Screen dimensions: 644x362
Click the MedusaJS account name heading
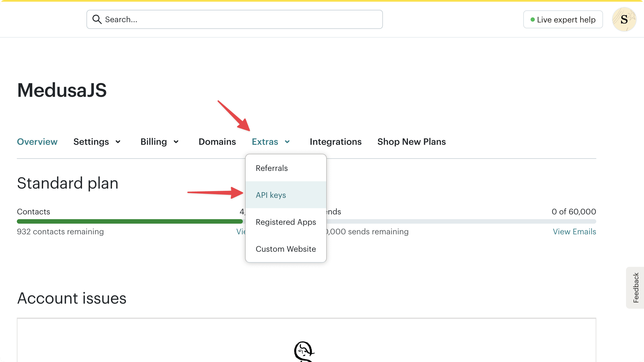(62, 90)
